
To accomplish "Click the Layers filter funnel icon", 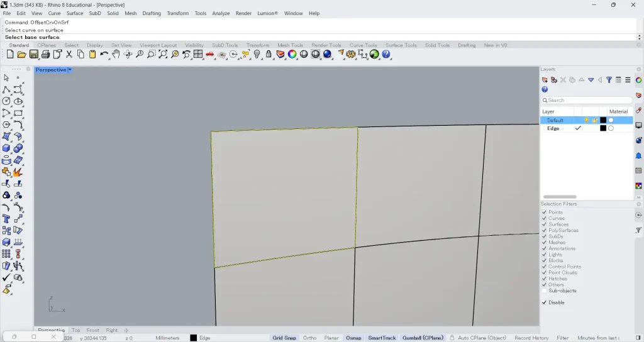I will pos(609,80).
